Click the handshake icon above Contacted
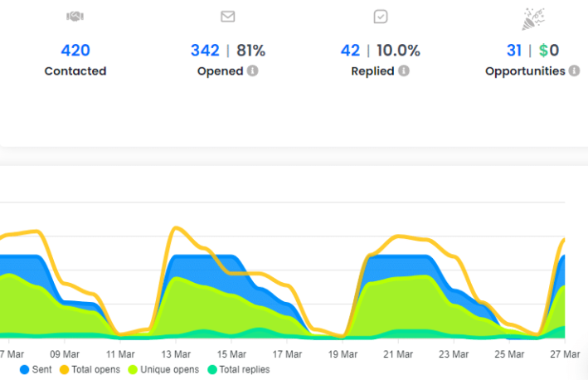Screen dimensions: 588x380 pyautogui.click(x=75, y=17)
